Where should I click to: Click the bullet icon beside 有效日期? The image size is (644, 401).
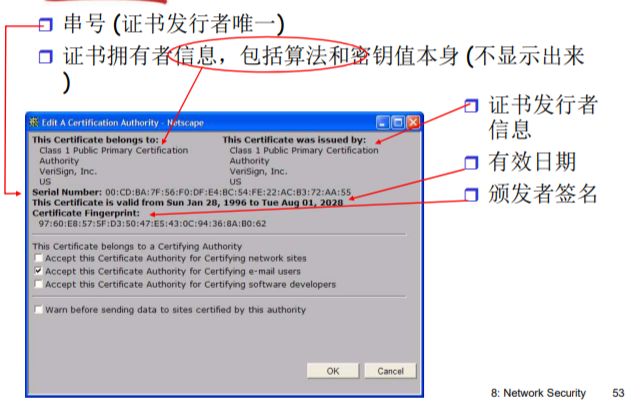[472, 163]
